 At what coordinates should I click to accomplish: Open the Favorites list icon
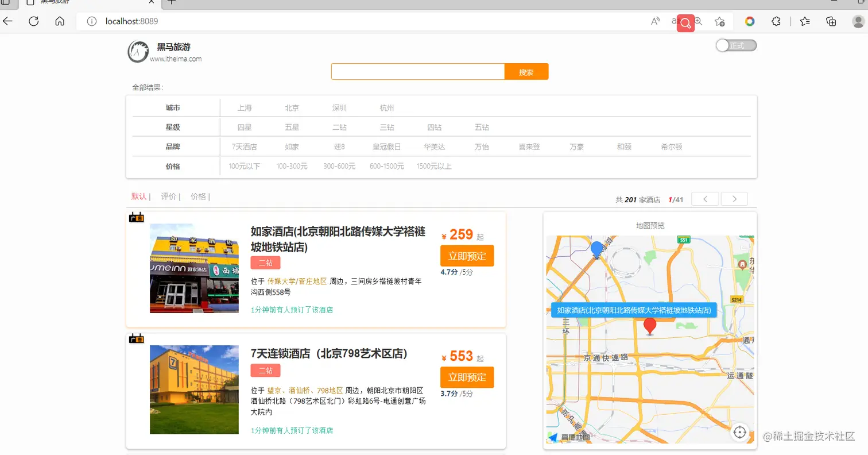point(805,21)
